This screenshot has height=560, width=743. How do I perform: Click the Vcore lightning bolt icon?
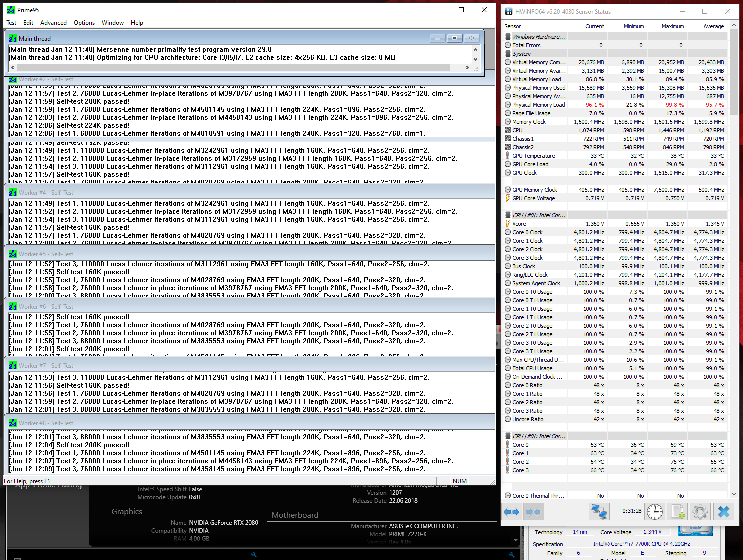pyautogui.click(x=508, y=224)
